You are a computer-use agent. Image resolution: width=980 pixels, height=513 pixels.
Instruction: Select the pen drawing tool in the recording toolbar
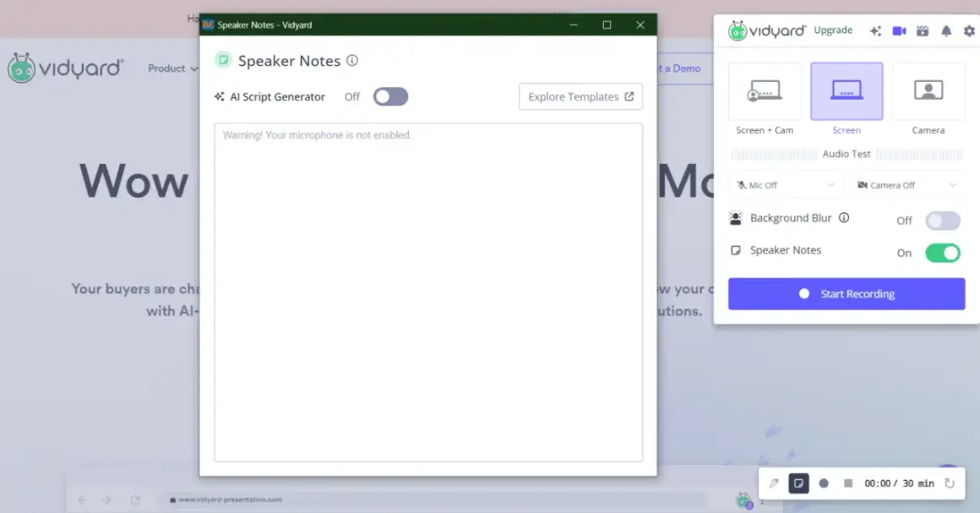tap(774, 483)
